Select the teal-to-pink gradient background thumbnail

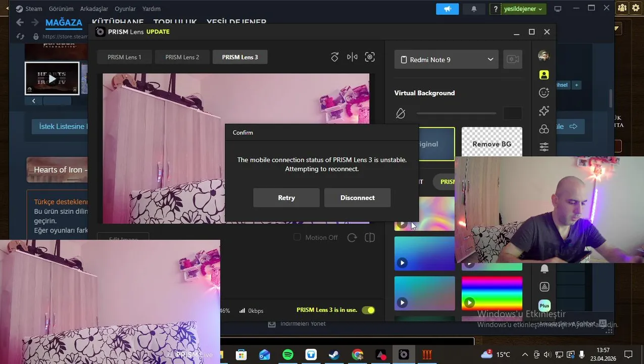424,293
